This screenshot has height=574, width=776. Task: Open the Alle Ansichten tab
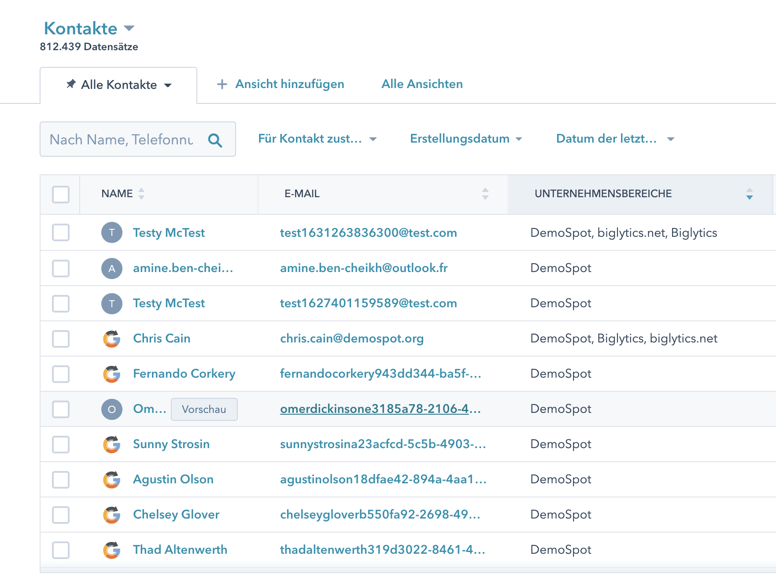click(x=422, y=85)
